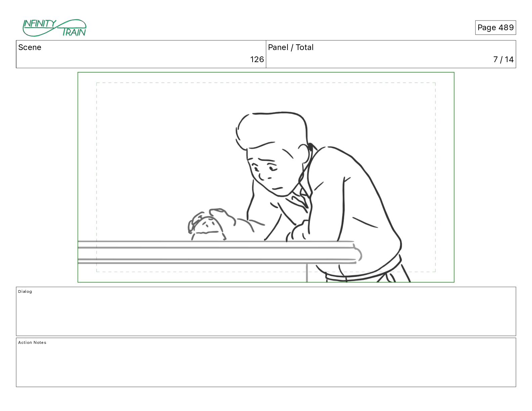Click the 7 / 14 panel count
The width and height of the screenshot is (532, 411).
pos(503,59)
